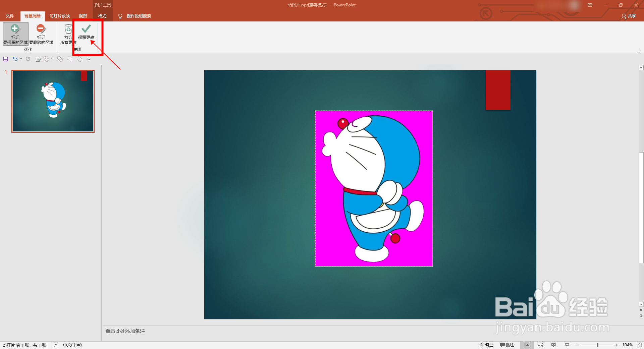
Task: Click the lightbulb Tell Me icon
Action: pyautogui.click(x=120, y=16)
